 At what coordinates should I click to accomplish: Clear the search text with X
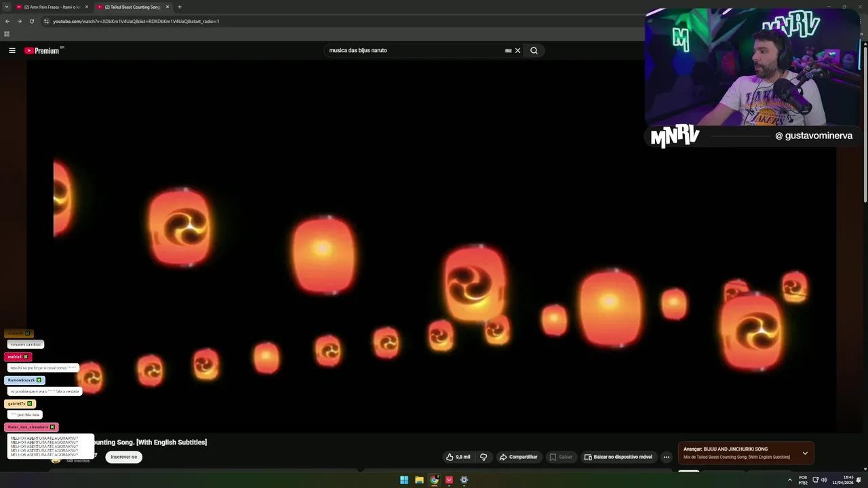coord(517,50)
